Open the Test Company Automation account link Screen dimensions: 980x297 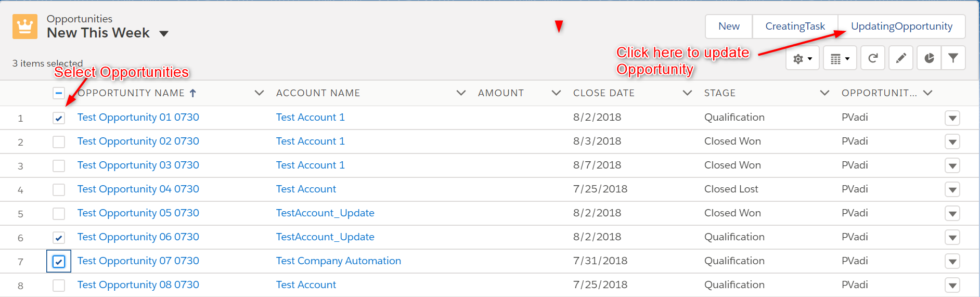339,261
